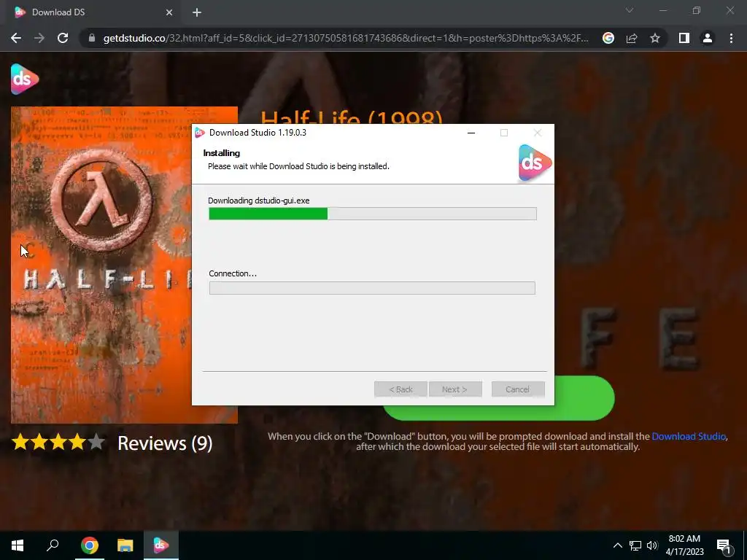Viewport: 747px width, 560px height.
Task: Click the Half-Life cover art image
Action: [x=101, y=265]
